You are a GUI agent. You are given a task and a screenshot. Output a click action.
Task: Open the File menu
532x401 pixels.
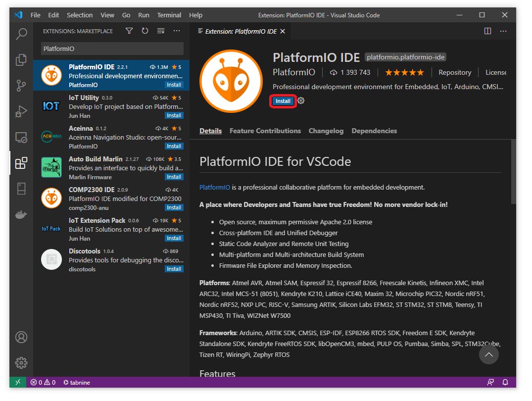pyautogui.click(x=35, y=15)
